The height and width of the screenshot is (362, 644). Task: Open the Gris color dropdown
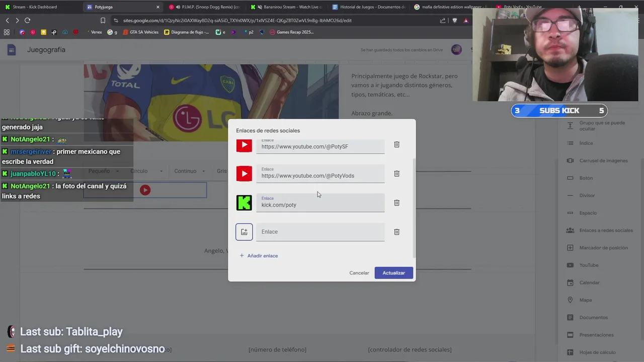221,171
